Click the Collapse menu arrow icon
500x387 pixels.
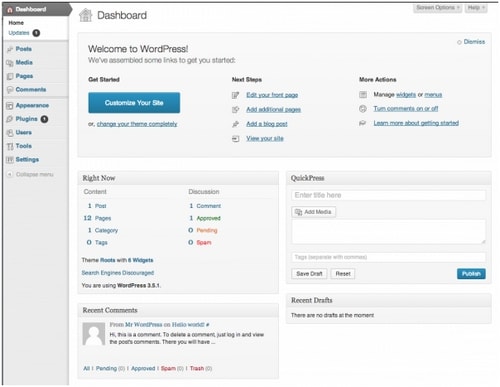coord(10,174)
